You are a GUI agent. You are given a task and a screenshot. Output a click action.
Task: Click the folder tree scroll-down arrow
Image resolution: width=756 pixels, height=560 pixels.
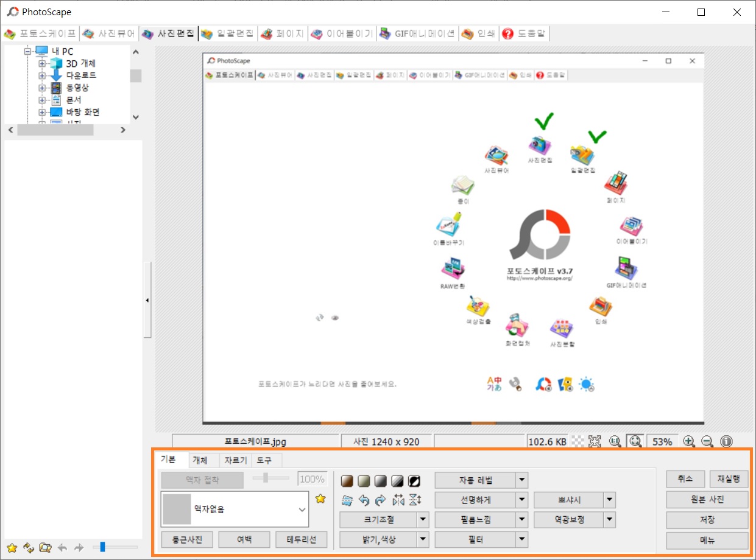136,117
